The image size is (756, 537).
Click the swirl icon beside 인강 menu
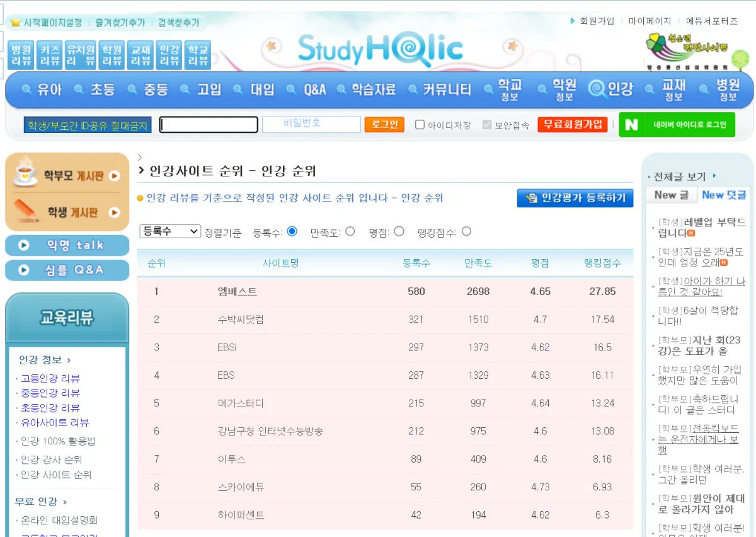point(597,89)
